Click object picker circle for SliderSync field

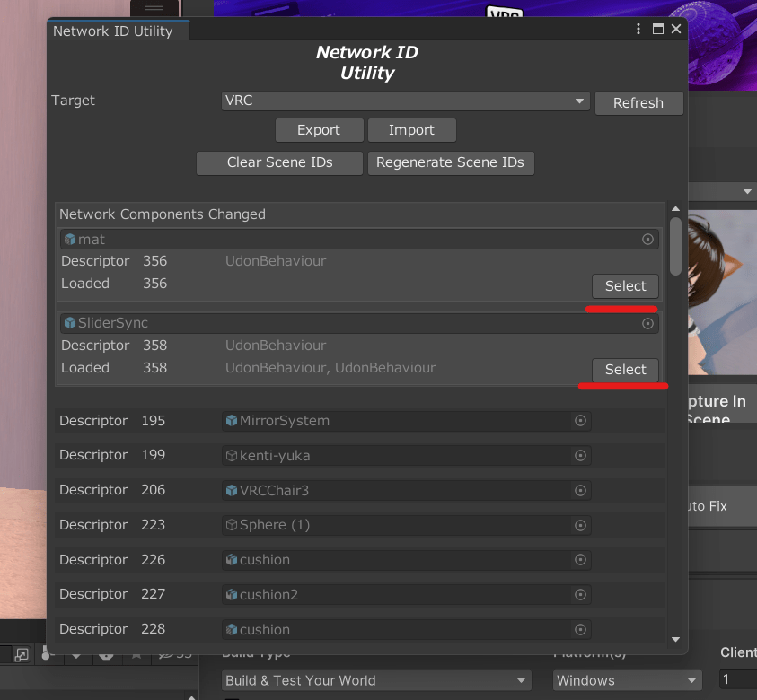647,323
